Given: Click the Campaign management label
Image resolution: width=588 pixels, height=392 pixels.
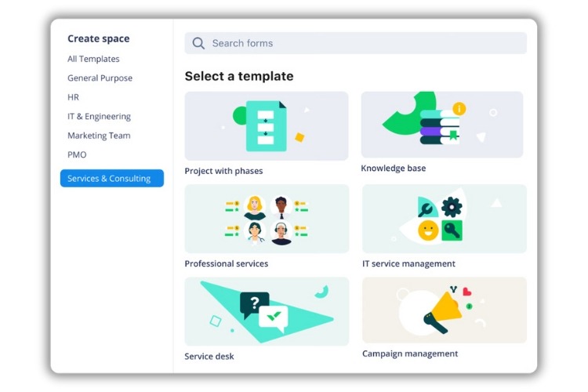Looking at the screenshot, I should pos(409,354).
